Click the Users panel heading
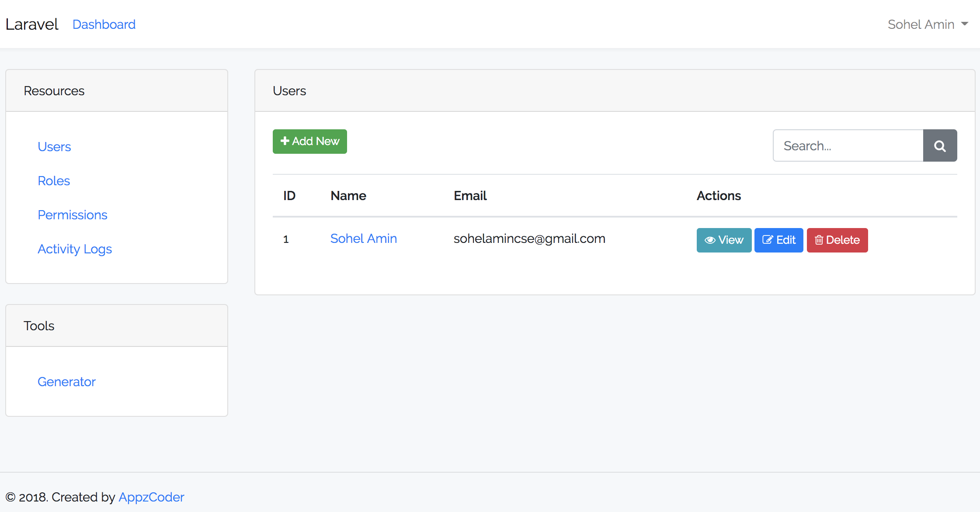This screenshot has width=980, height=512. click(x=289, y=91)
